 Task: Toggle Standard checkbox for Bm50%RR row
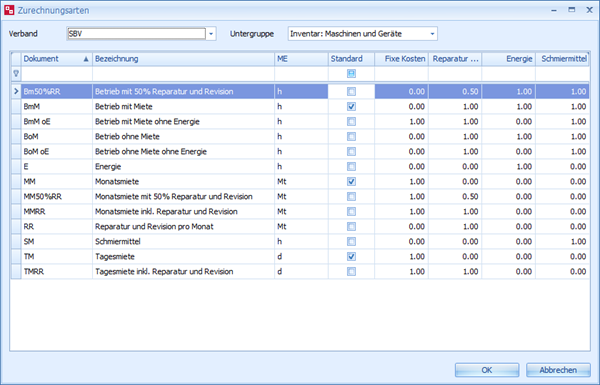351,91
